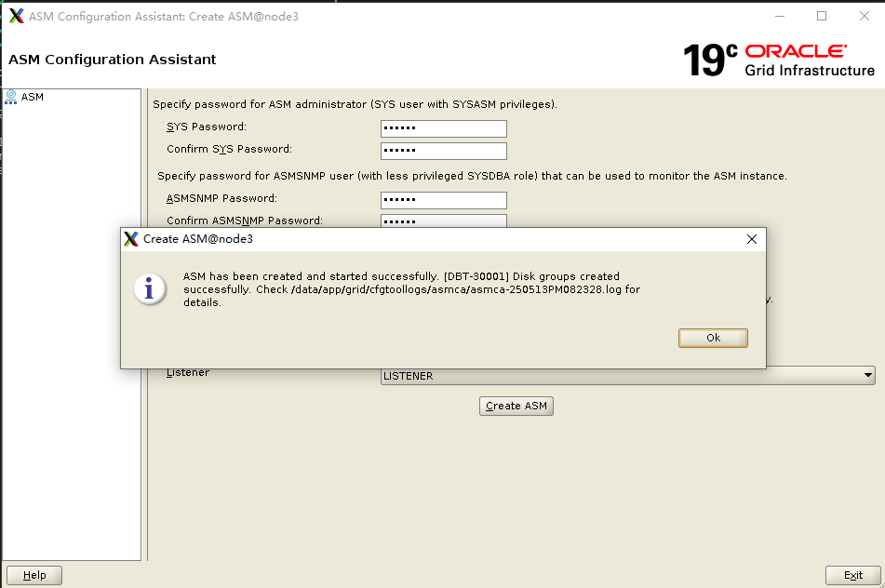Click the Exit button
Screen dimensions: 885x588
point(852,575)
